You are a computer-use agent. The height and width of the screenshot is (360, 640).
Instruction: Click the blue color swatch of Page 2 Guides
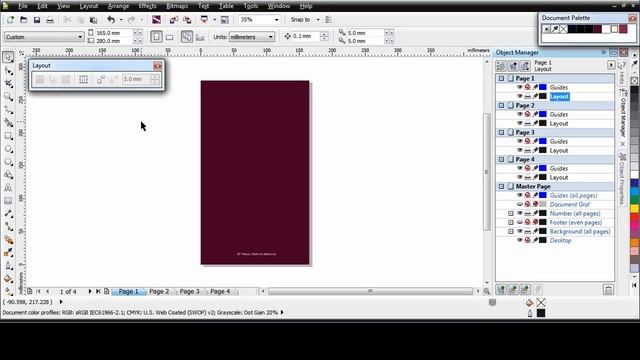[543, 114]
